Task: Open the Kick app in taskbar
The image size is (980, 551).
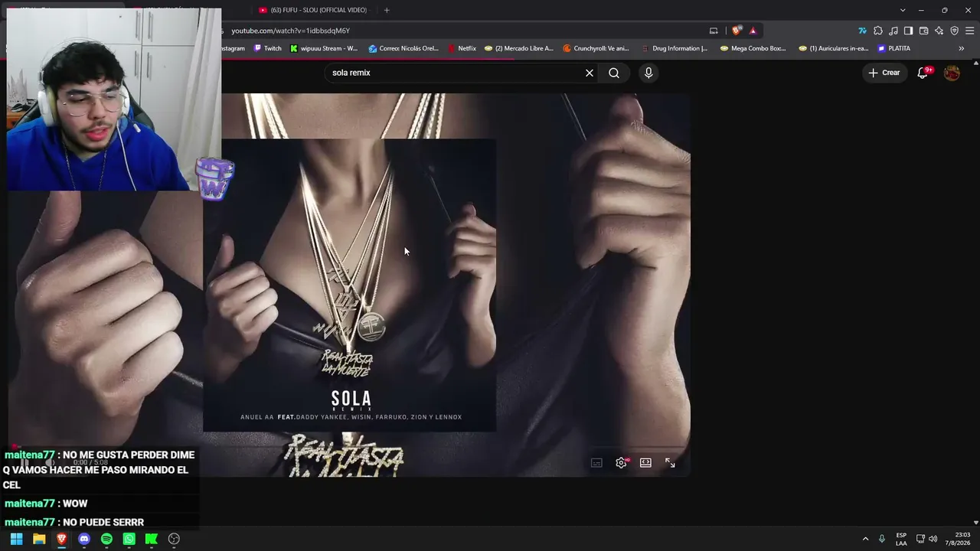Action: coord(152,539)
